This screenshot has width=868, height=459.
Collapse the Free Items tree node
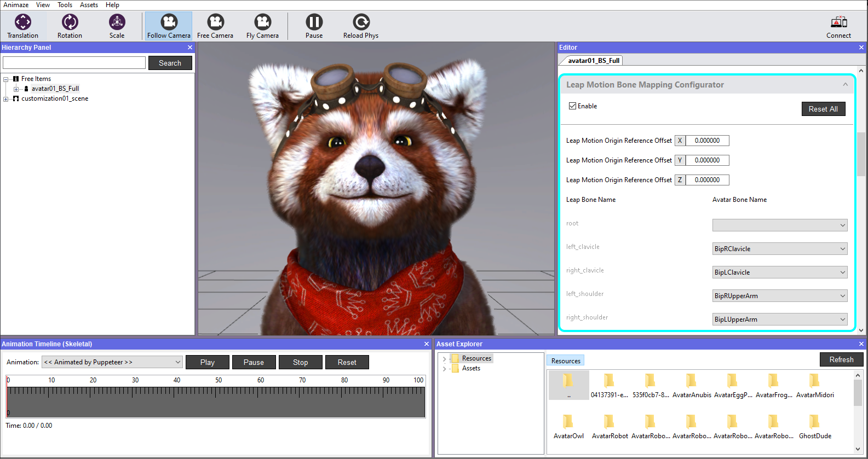6,79
